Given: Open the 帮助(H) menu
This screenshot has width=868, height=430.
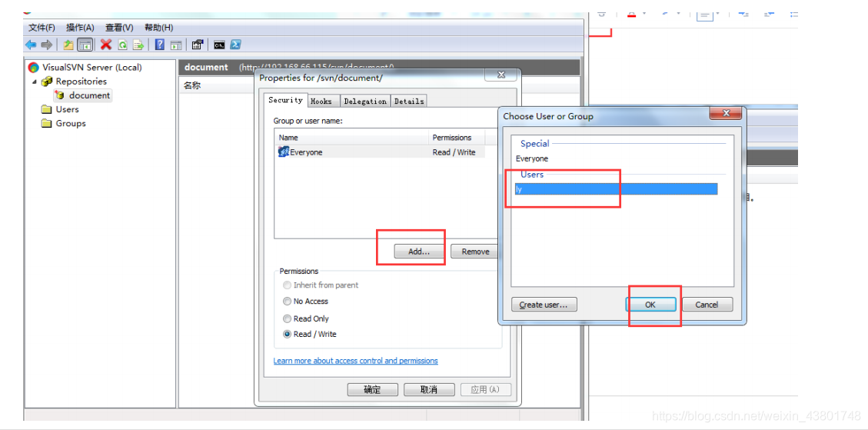Looking at the screenshot, I should pyautogui.click(x=158, y=28).
